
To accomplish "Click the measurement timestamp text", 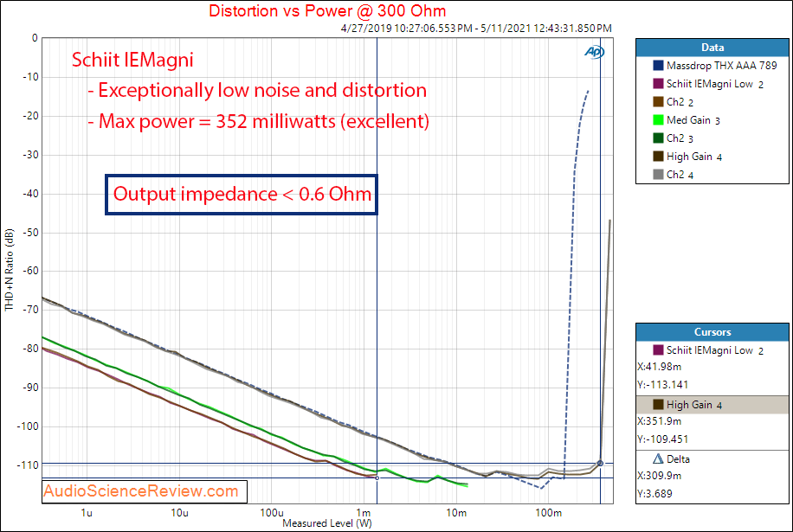I will [x=476, y=29].
